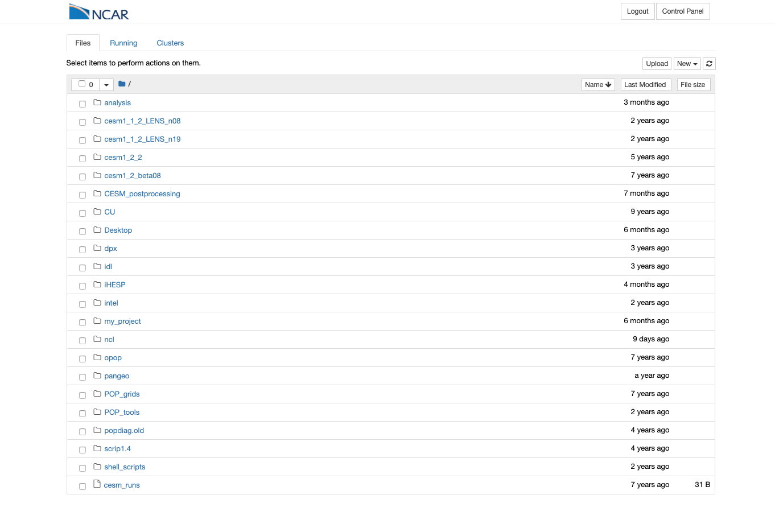Open the cesm1_1_2_LENS_n08 folder
The height and width of the screenshot is (532, 775).
pos(142,121)
